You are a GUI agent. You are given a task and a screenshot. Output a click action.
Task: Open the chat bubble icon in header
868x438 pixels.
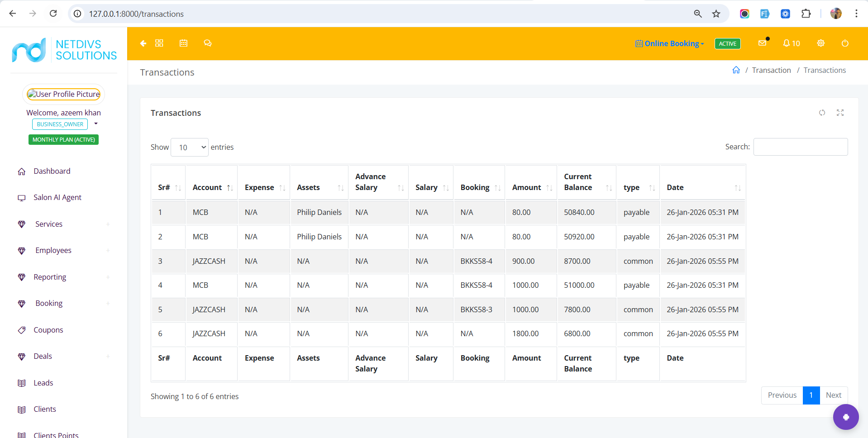(x=208, y=43)
